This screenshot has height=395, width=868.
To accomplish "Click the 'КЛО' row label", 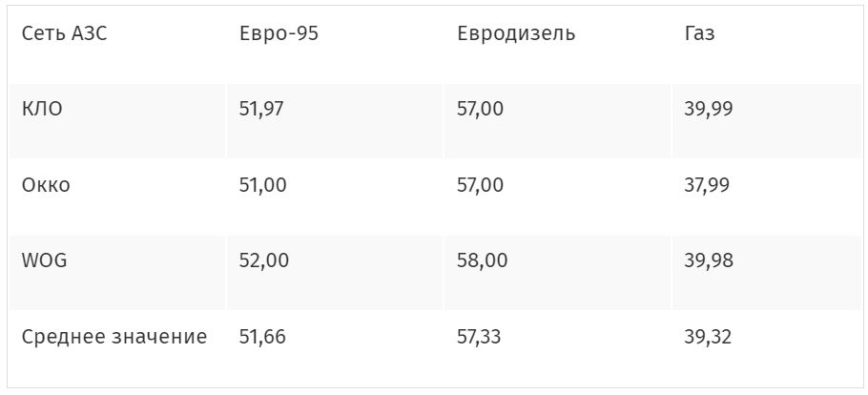I will click(42, 109).
